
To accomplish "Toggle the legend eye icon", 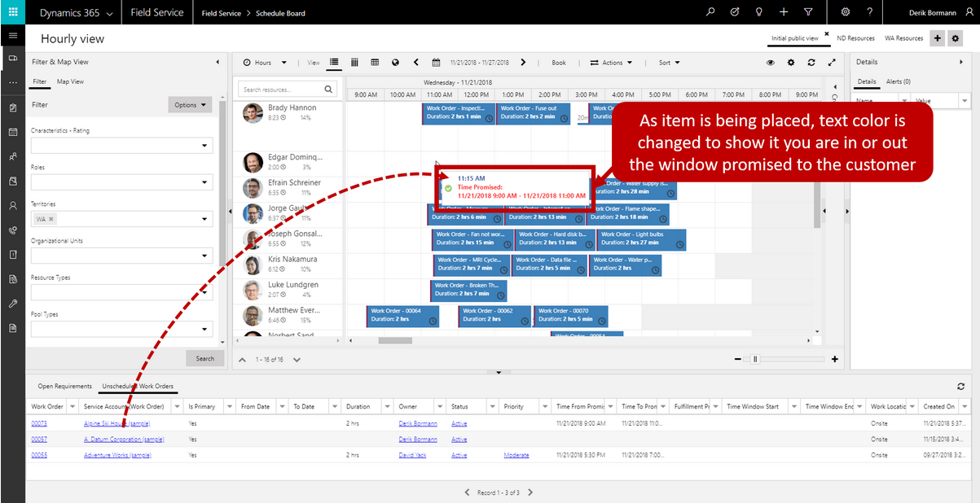I will click(x=770, y=63).
